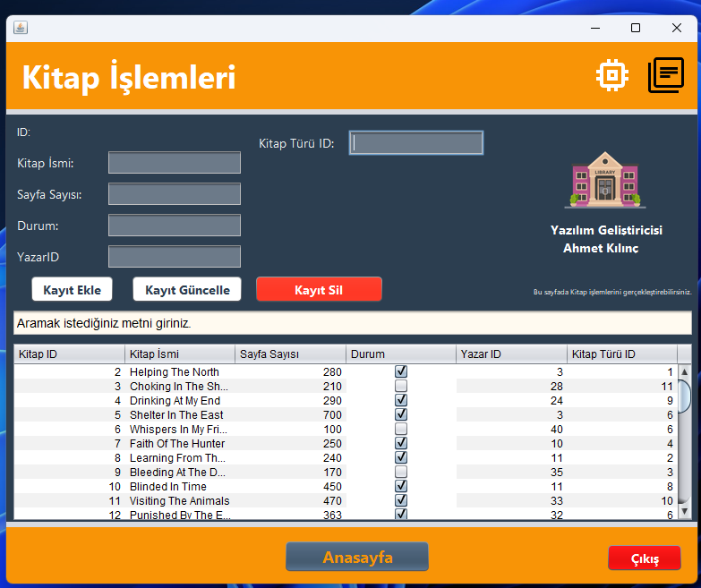Image resolution: width=701 pixels, height=588 pixels.
Task: Check Durum box for Bleeding At The D...
Action: tap(401, 472)
